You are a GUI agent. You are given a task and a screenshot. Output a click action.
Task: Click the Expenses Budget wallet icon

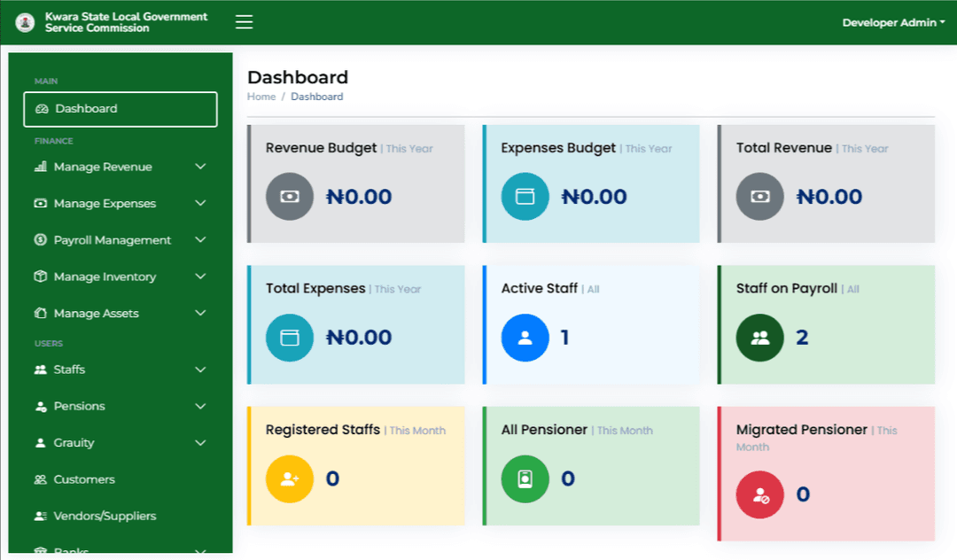pos(525,197)
